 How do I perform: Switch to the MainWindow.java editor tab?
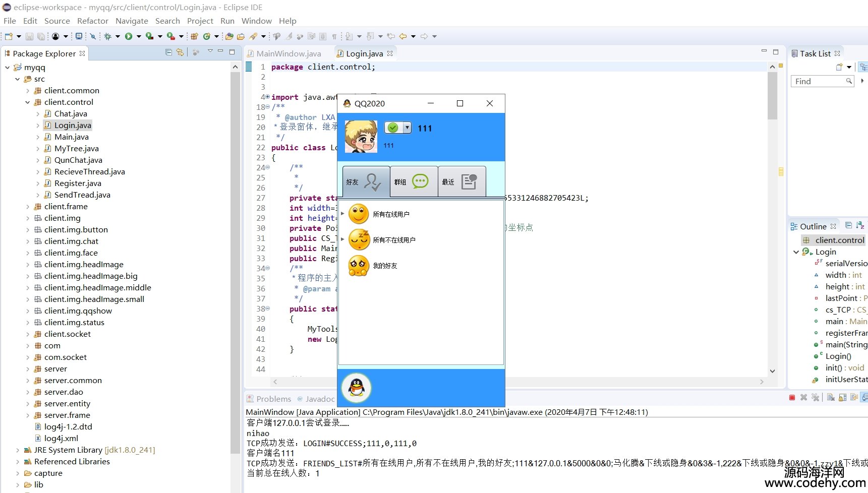(288, 53)
